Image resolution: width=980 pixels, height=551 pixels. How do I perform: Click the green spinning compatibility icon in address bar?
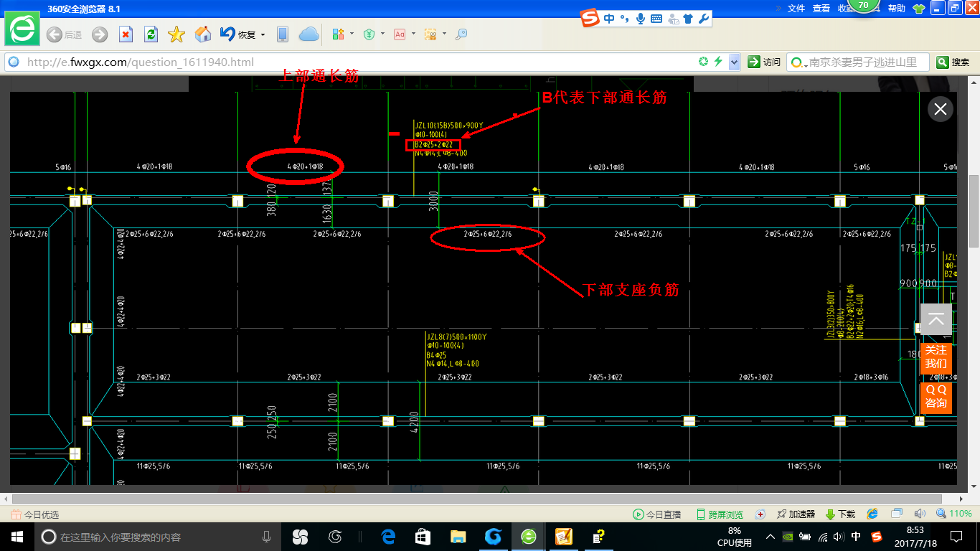click(704, 62)
